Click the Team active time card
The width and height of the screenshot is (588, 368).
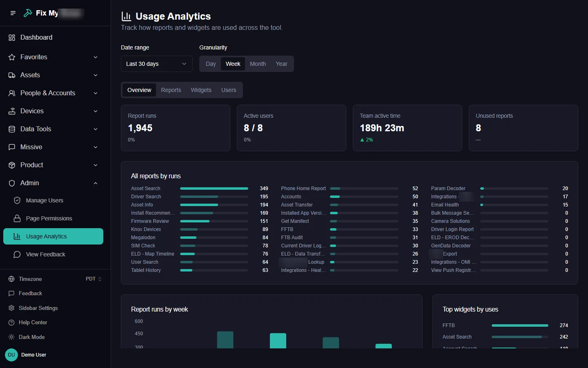click(x=408, y=128)
